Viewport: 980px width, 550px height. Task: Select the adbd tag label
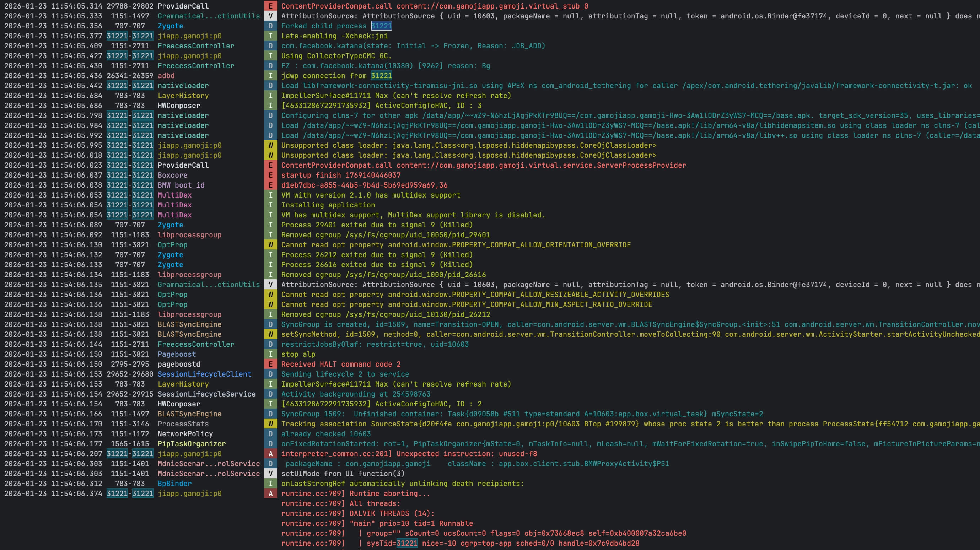coord(166,76)
